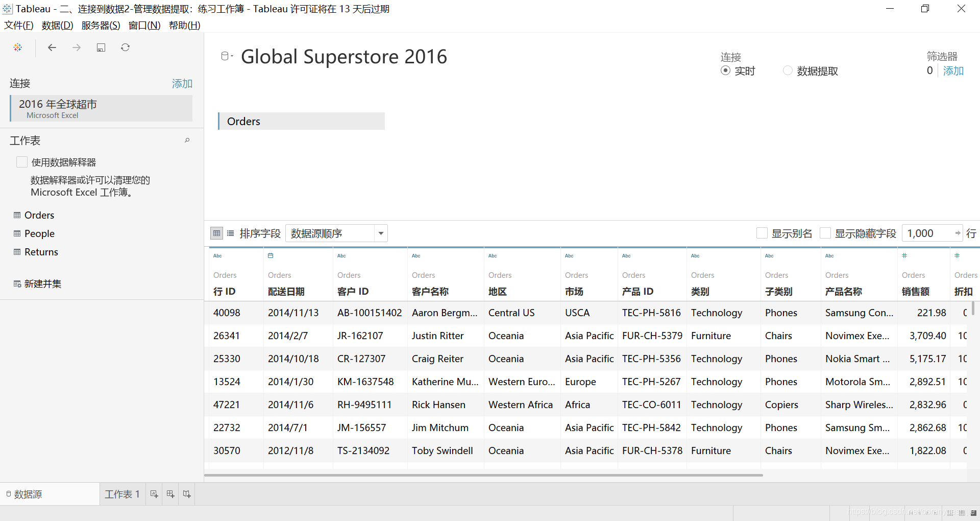The image size is (980, 521).
Task: Select the Orders table on the canvas
Action: 301,121
